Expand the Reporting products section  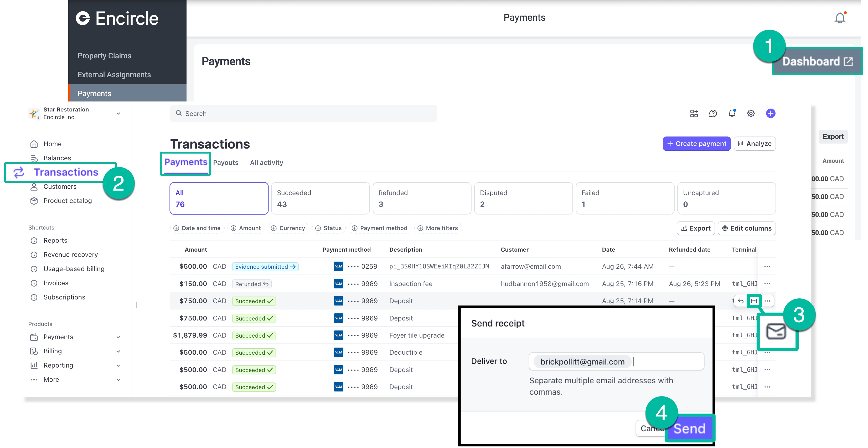click(x=118, y=365)
